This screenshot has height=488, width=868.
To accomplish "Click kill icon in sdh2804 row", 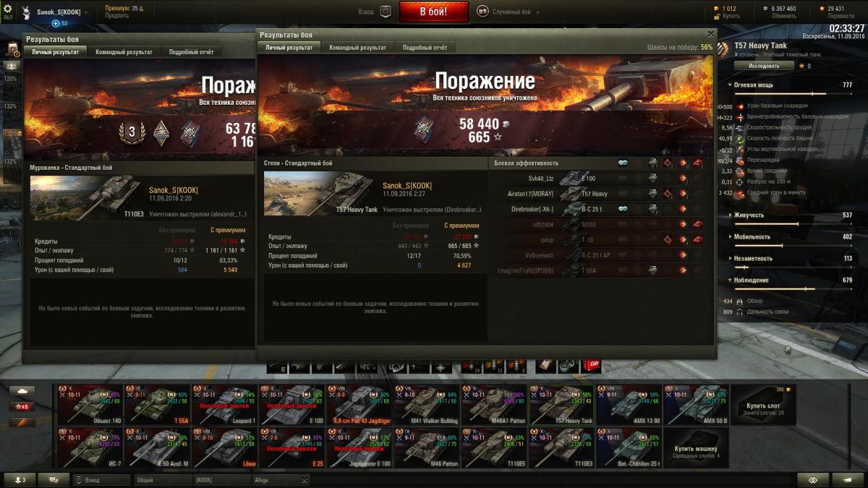I will 698,225.
